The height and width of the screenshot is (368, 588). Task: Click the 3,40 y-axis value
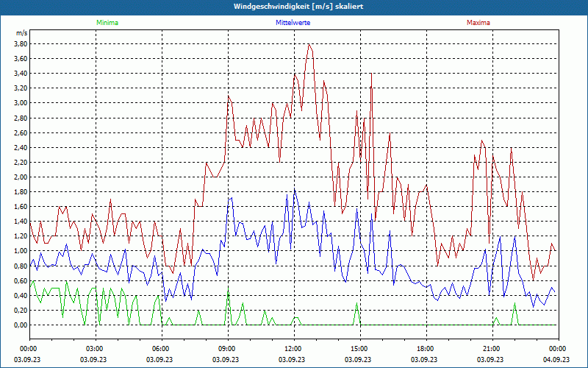tap(21, 73)
